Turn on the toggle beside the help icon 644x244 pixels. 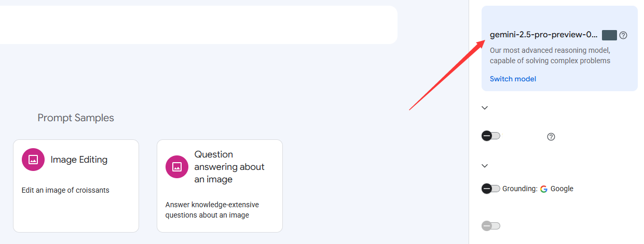[x=491, y=136]
